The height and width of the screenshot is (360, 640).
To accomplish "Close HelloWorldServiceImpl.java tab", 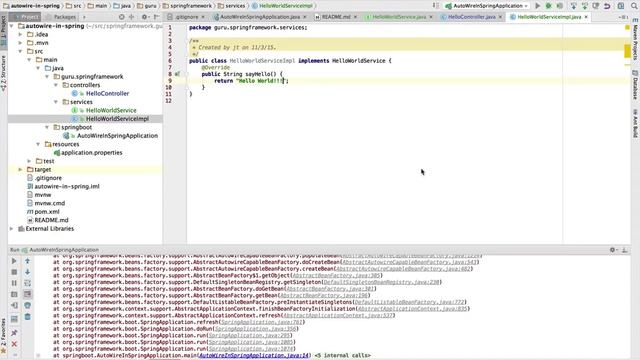I will (586, 17).
